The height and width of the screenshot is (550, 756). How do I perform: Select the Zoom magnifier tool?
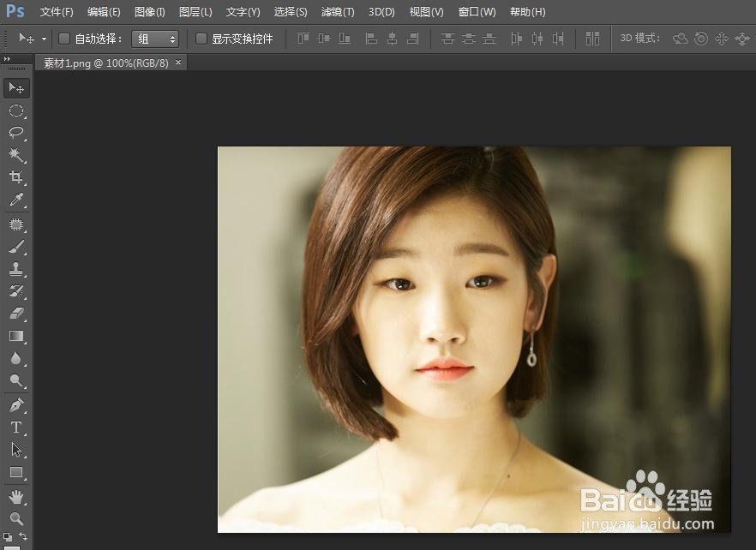point(16,518)
